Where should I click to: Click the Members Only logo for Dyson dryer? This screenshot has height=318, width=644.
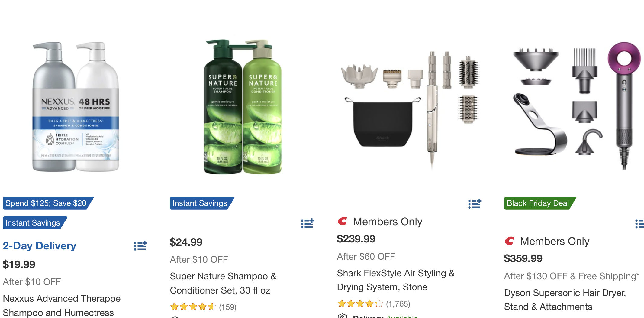[509, 241]
